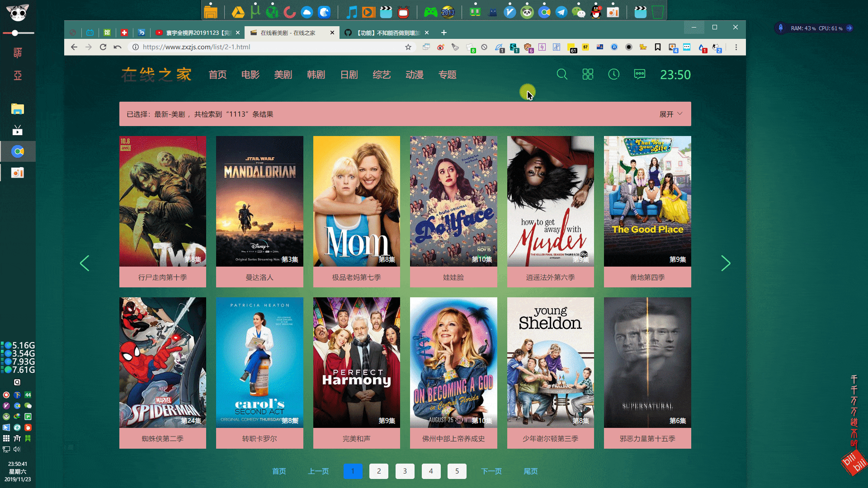Click the volume speaker tray icon
The image size is (868, 488).
(17, 449)
